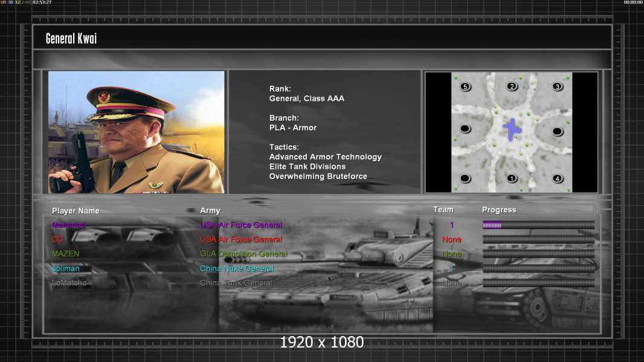
Task: Click the 00:00:00 timer at top right
Action: (633, 2)
